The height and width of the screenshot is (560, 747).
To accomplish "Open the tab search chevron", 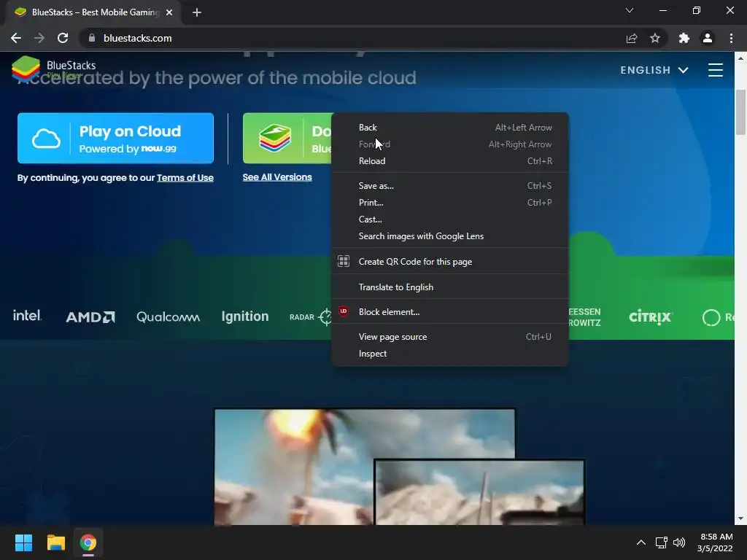I will click(630, 10).
